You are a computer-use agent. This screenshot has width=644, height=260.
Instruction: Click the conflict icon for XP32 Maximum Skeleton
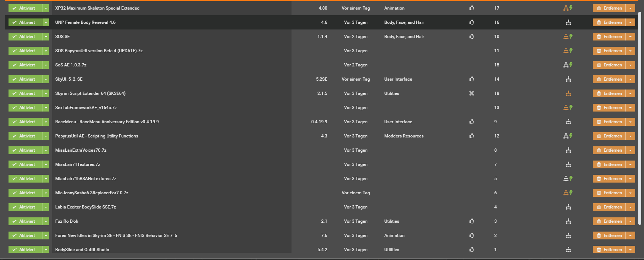click(x=568, y=8)
